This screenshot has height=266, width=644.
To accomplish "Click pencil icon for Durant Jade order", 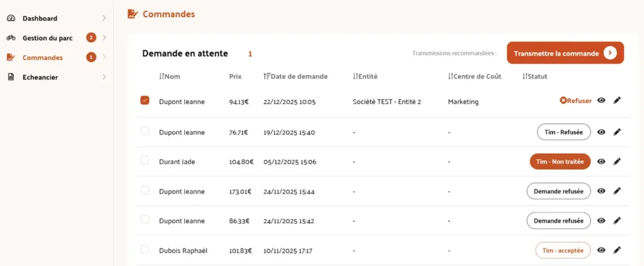I will click(617, 162).
